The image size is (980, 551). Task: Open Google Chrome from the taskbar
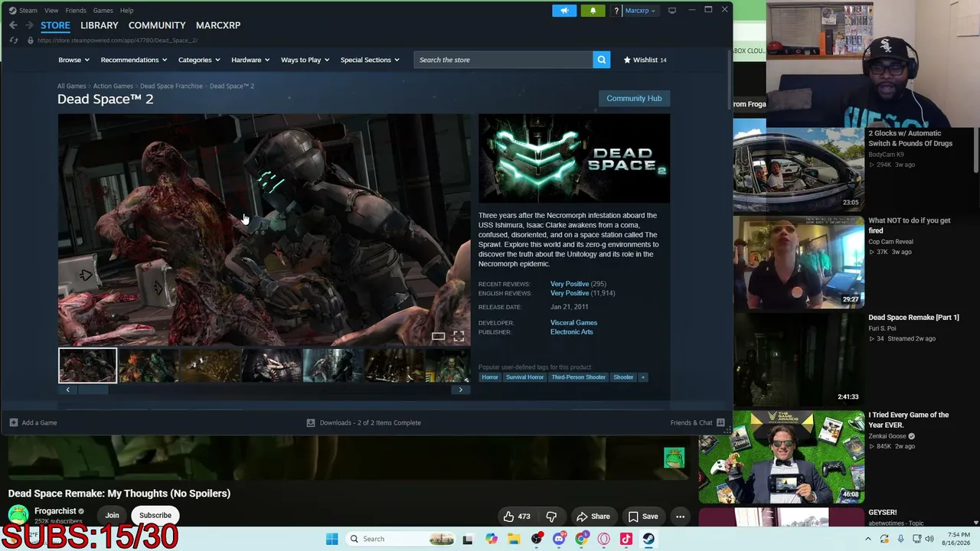[x=581, y=539]
